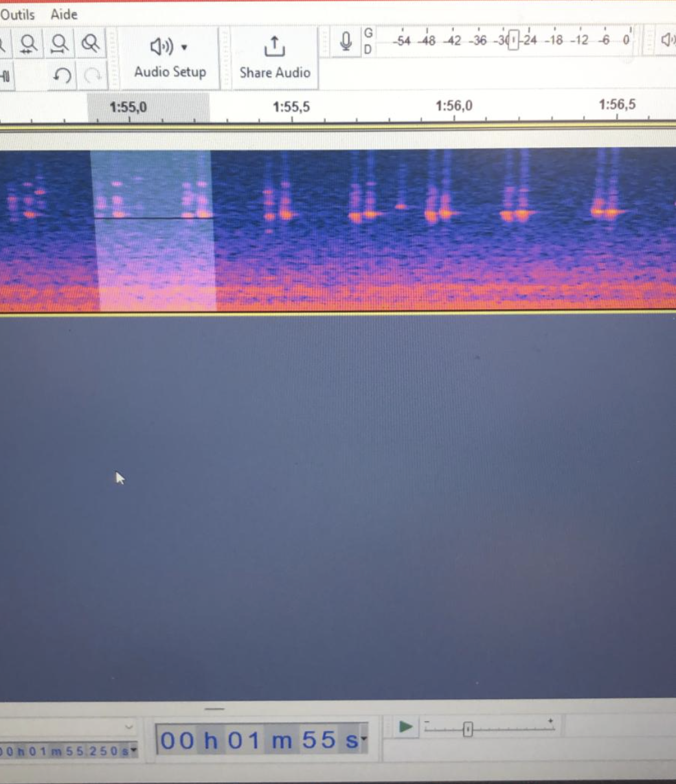Open the Outils menu
676x784 pixels.
[x=17, y=14]
